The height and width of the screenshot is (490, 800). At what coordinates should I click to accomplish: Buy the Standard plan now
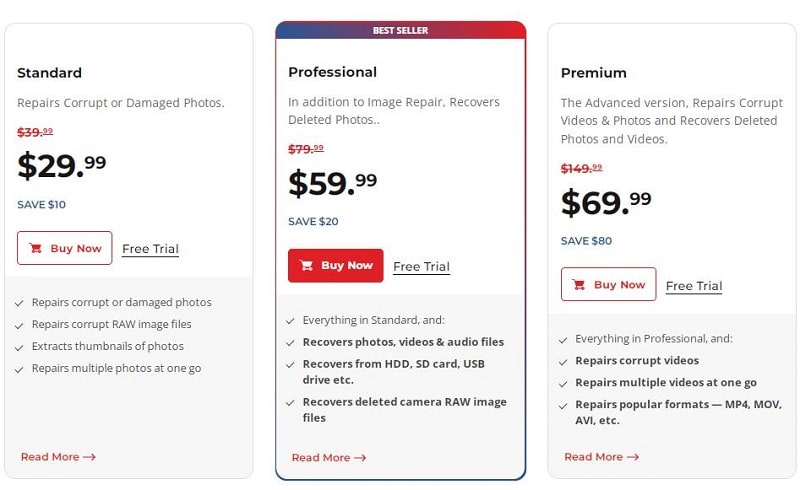pyautogui.click(x=65, y=248)
